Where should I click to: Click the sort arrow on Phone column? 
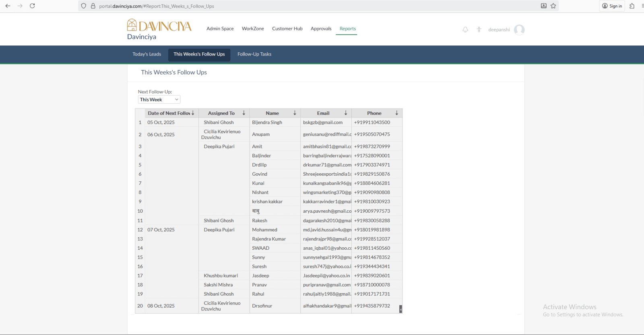396,113
